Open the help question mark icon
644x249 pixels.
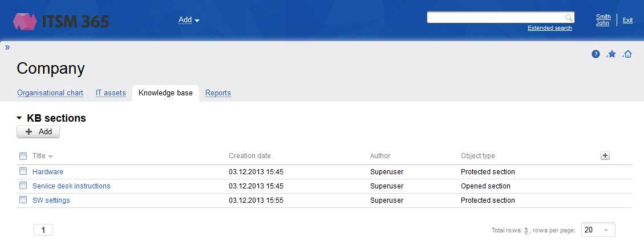click(596, 54)
